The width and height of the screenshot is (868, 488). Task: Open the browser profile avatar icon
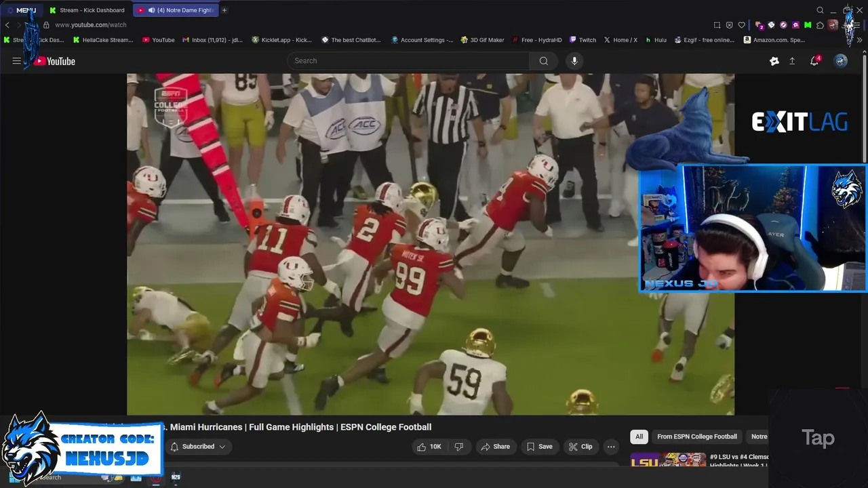click(x=833, y=25)
